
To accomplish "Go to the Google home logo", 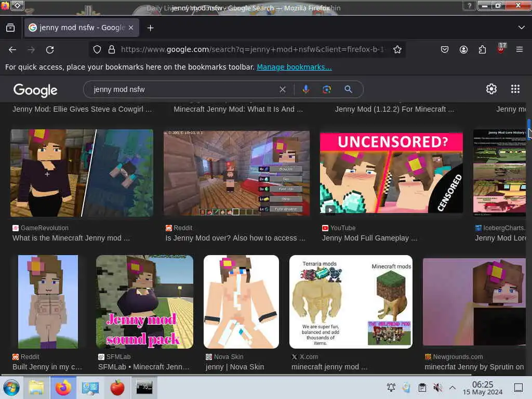I will pos(35,90).
